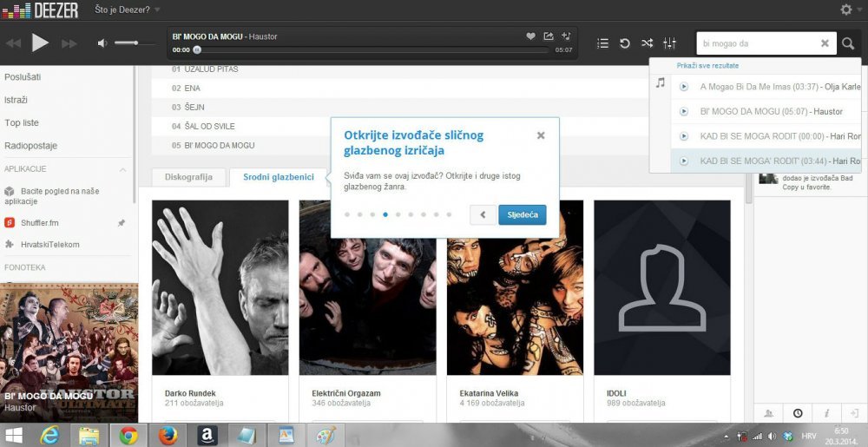Mute the volume speaker icon
Screen dimensions: 868x447
102,43
